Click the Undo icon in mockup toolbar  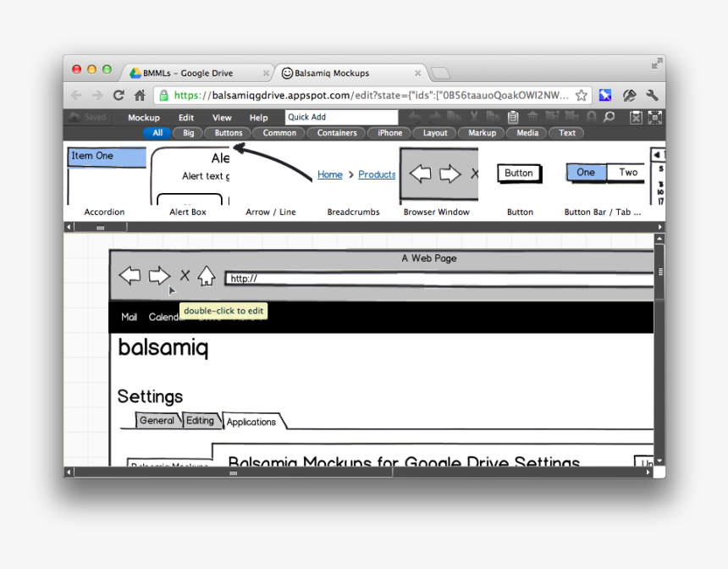click(415, 117)
